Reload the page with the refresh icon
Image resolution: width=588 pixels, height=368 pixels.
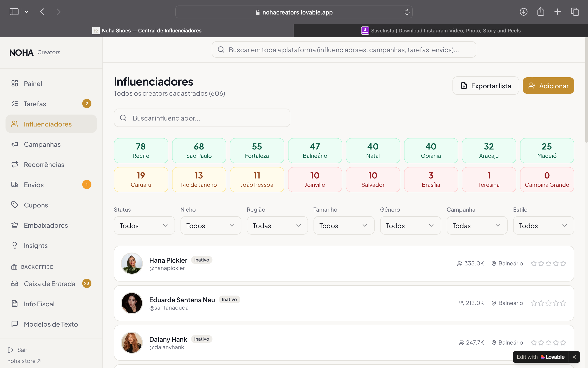pyautogui.click(x=407, y=12)
